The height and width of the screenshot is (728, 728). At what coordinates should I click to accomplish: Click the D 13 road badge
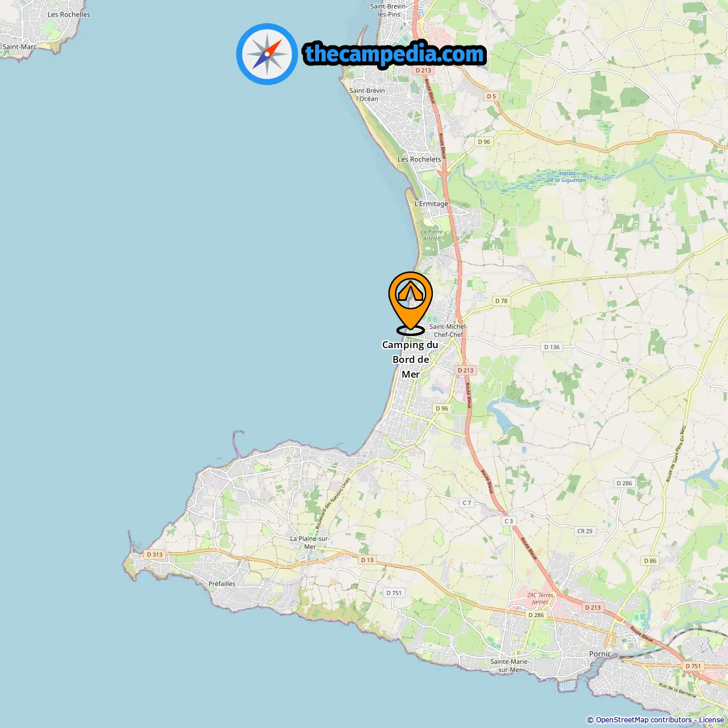click(367, 560)
